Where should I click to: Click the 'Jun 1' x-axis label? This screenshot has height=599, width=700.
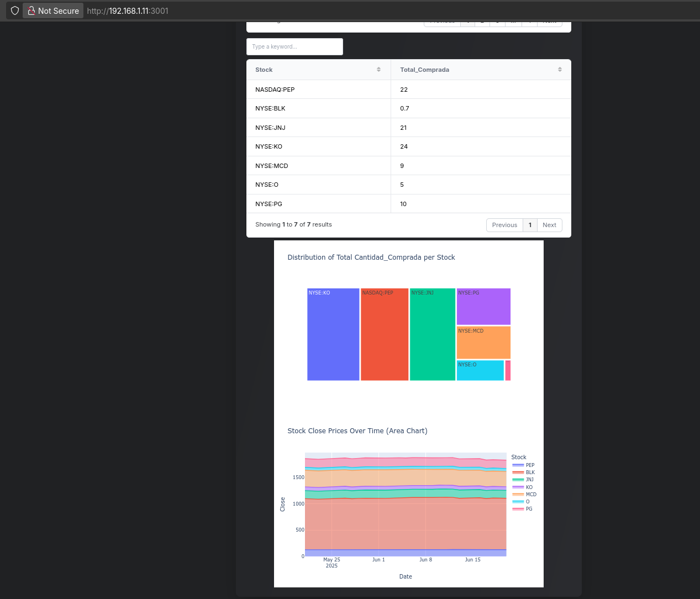pos(378,560)
